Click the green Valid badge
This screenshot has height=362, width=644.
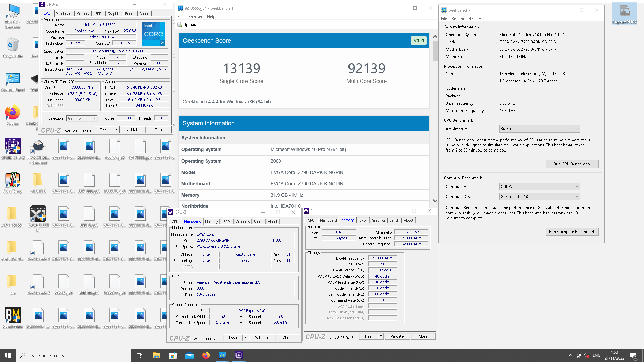419,40
